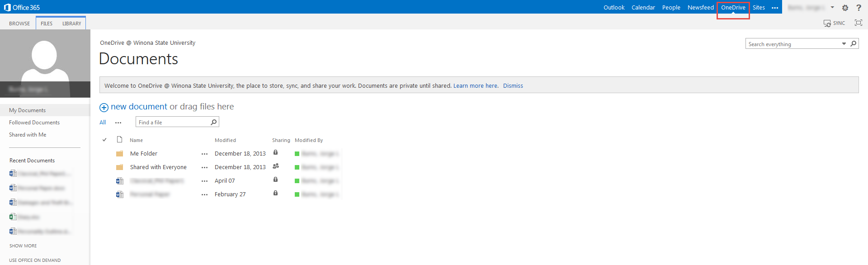Click the lock sharing icon for Me Folder
868x265 pixels.
(275, 153)
